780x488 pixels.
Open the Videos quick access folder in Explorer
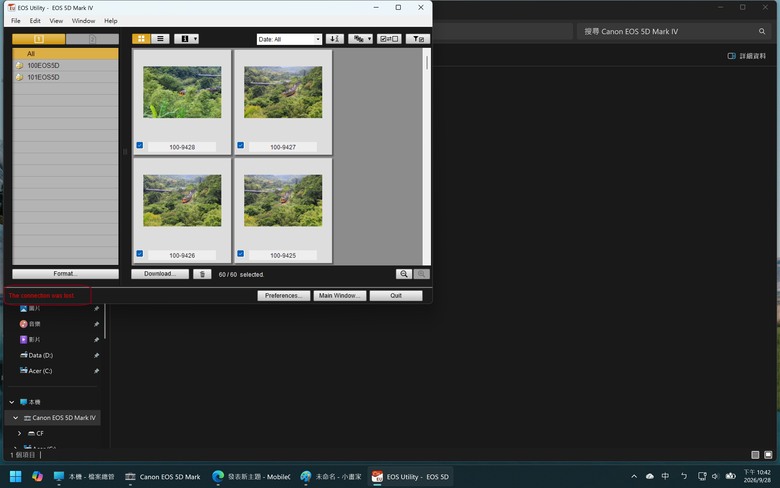tap(30, 339)
